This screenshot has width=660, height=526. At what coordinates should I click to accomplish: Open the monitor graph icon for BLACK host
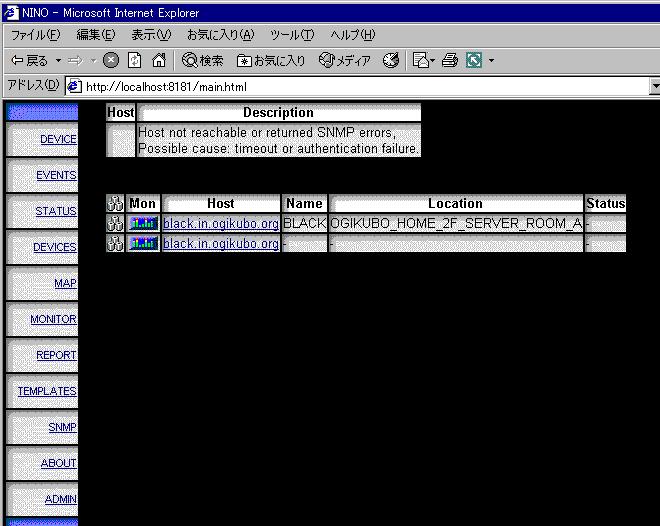tap(143, 224)
